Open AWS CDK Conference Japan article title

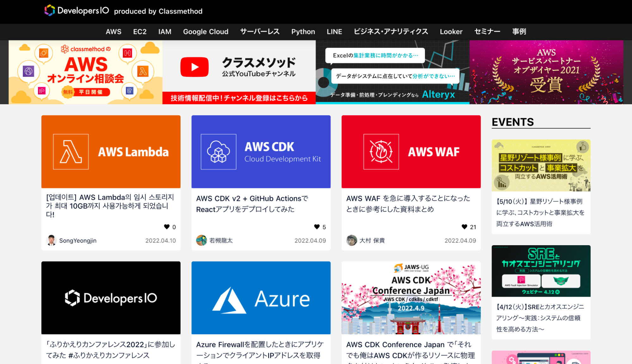(410, 352)
